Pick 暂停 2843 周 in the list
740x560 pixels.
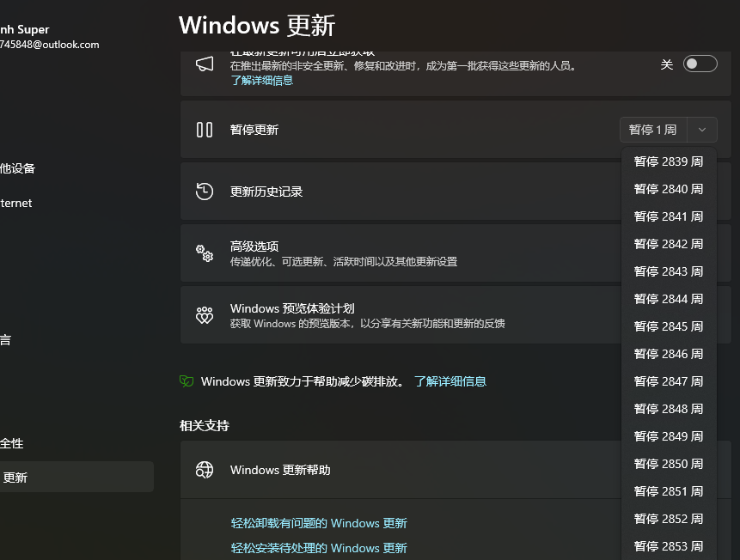pos(669,271)
